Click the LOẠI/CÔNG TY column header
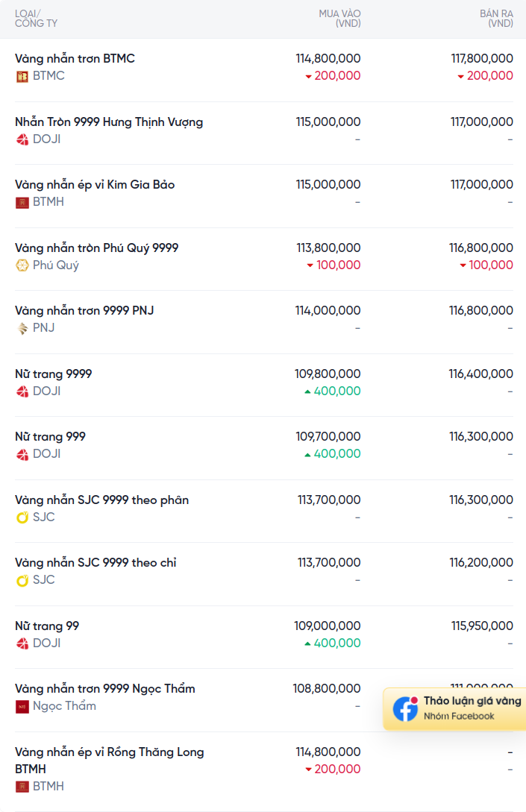Image resolution: width=526 pixels, height=812 pixels. point(36,18)
